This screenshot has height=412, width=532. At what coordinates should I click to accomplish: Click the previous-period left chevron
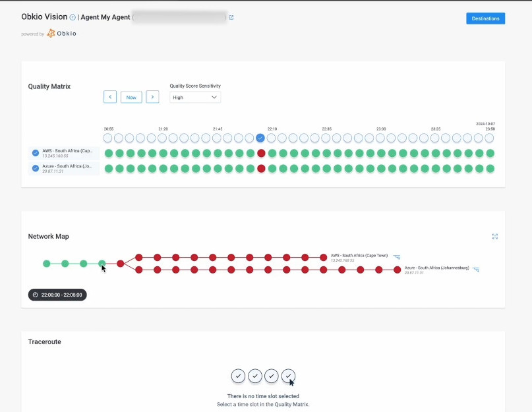109,96
